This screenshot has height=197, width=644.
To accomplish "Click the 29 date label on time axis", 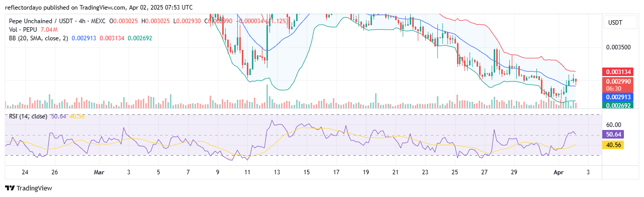I will 514,172.
